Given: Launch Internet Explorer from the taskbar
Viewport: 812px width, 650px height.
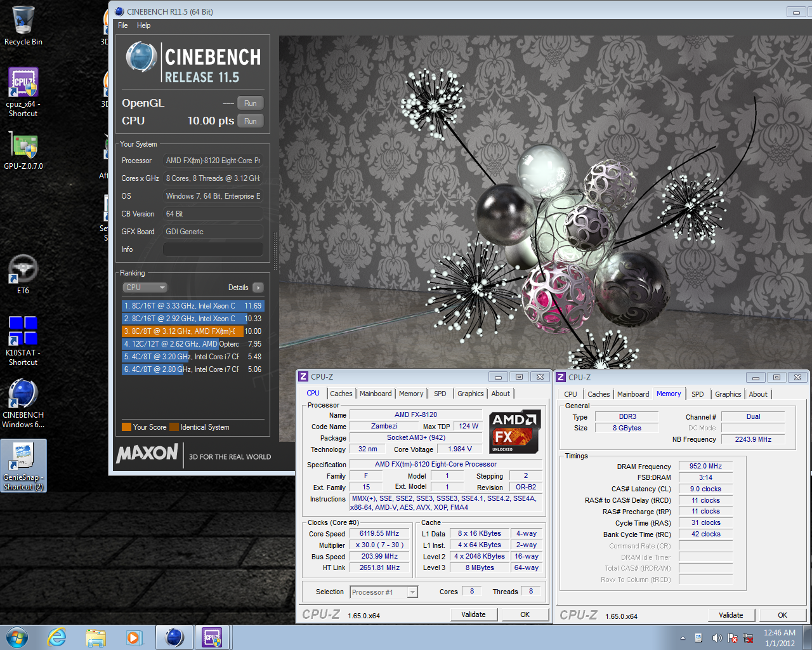Looking at the screenshot, I should click(x=57, y=637).
